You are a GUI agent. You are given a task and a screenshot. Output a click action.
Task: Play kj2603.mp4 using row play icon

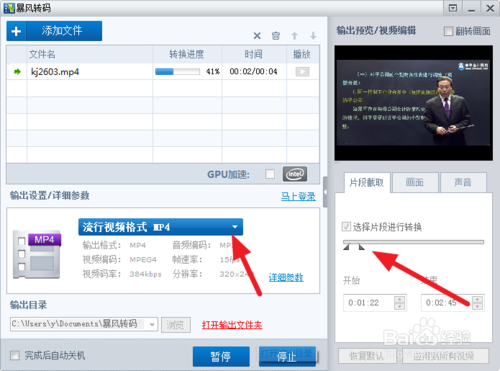[x=302, y=72]
